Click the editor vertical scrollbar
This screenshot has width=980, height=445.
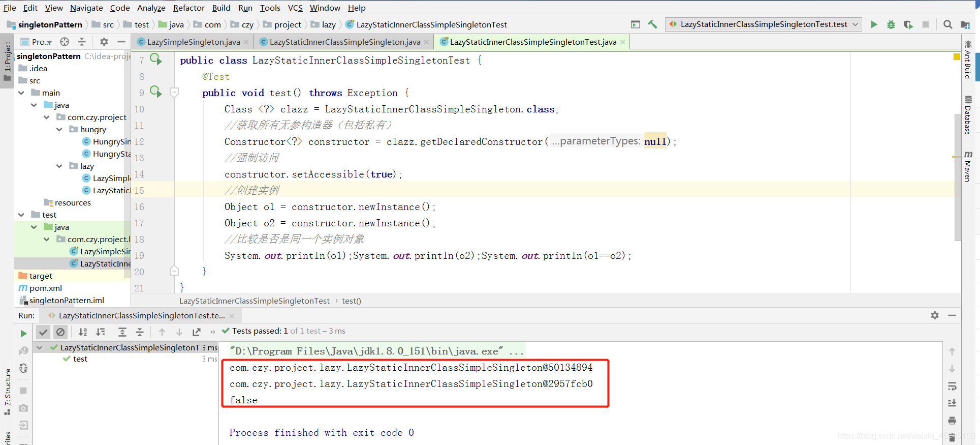coord(958,177)
